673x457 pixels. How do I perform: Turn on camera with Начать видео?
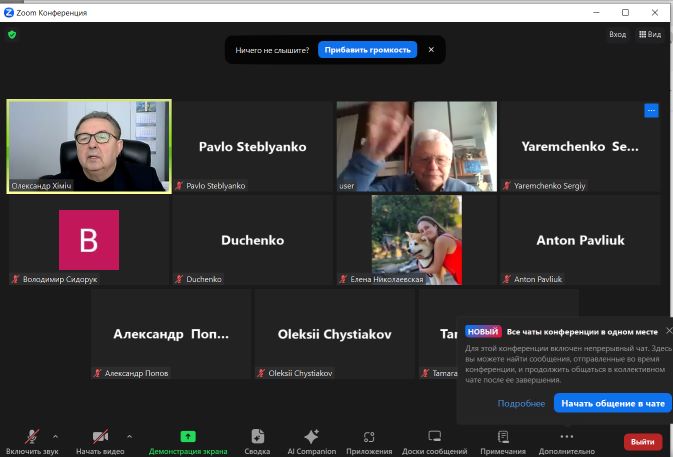[100, 437]
